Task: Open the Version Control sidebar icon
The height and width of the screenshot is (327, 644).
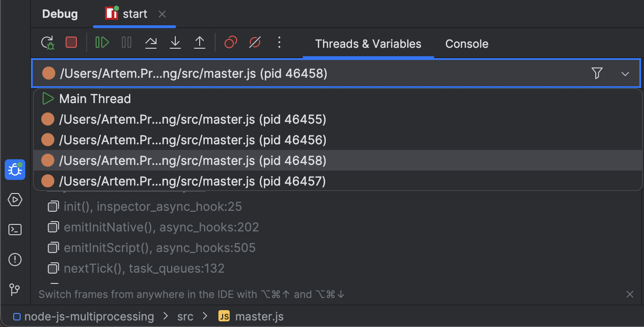Action: [x=15, y=289]
